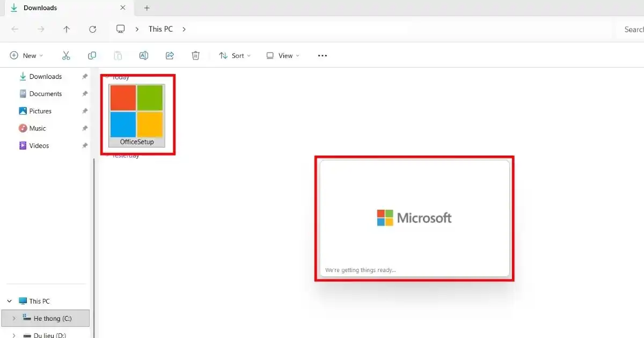Screen dimensions: 644x338
Task: Select Du lieu (D:) drive
Action: click(49, 335)
